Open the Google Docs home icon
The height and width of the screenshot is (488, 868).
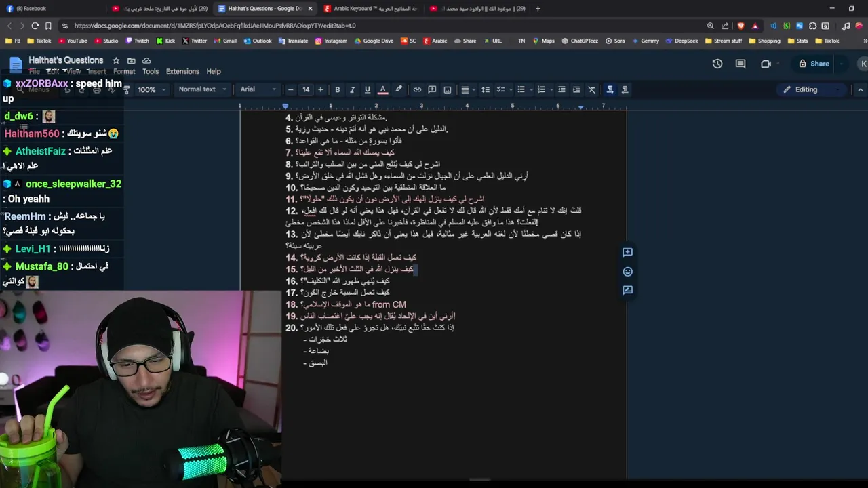15,65
